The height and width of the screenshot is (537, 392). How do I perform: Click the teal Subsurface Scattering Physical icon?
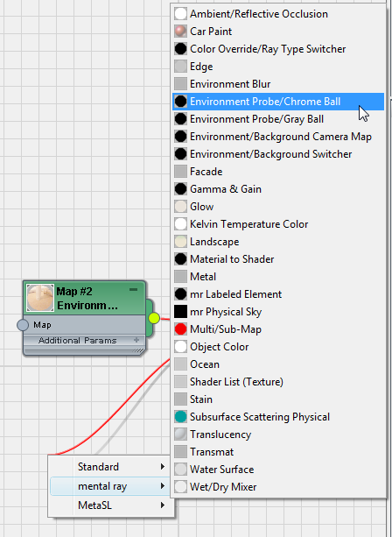coord(180,417)
